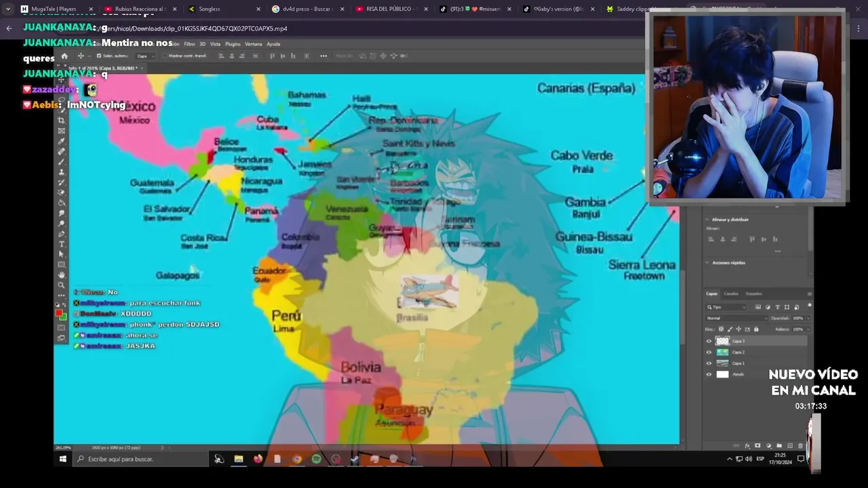The height and width of the screenshot is (488, 868).
Task: Collapse the Alinear y distribuir section
Action: 707,220
